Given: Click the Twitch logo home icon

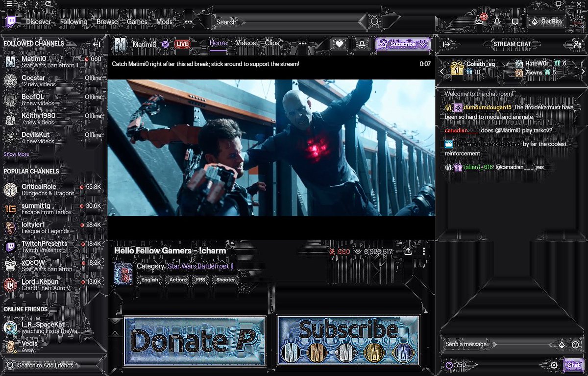Looking at the screenshot, I should coord(10,22).
